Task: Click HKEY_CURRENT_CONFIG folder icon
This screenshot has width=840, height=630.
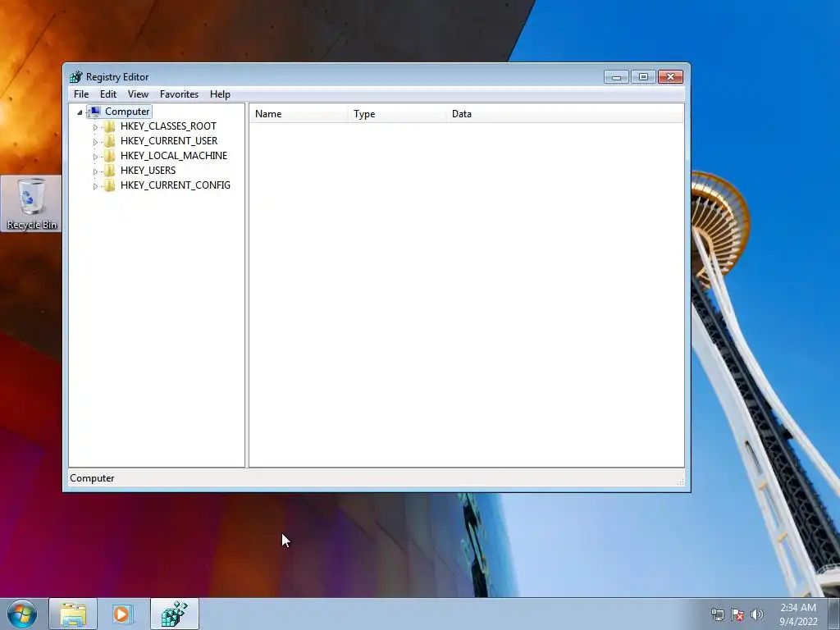Action: [x=110, y=185]
